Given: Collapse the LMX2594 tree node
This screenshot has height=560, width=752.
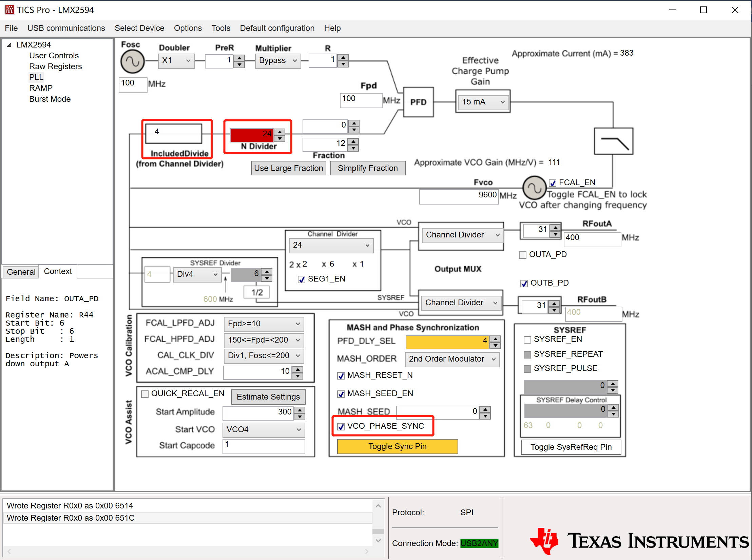Looking at the screenshot, I should point(9,45).
